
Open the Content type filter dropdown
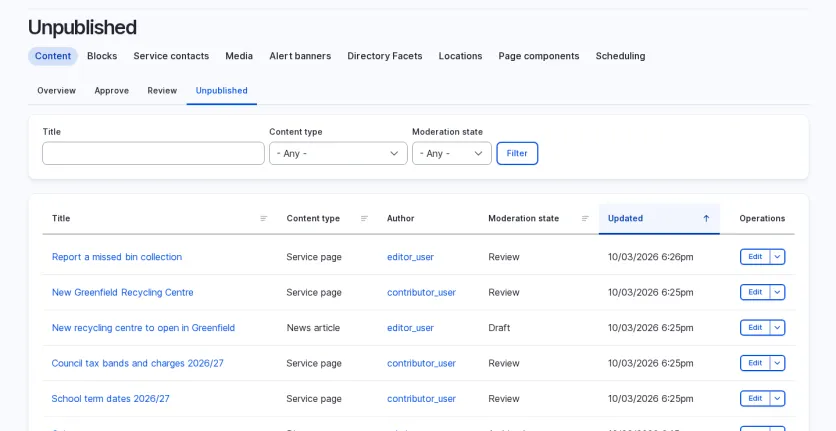[338, 154]
